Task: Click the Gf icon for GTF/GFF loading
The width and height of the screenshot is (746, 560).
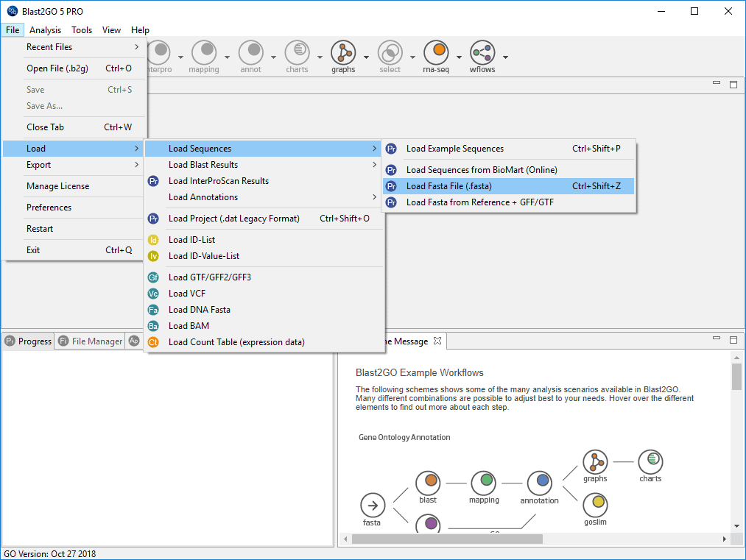Action: click(153, 277)
